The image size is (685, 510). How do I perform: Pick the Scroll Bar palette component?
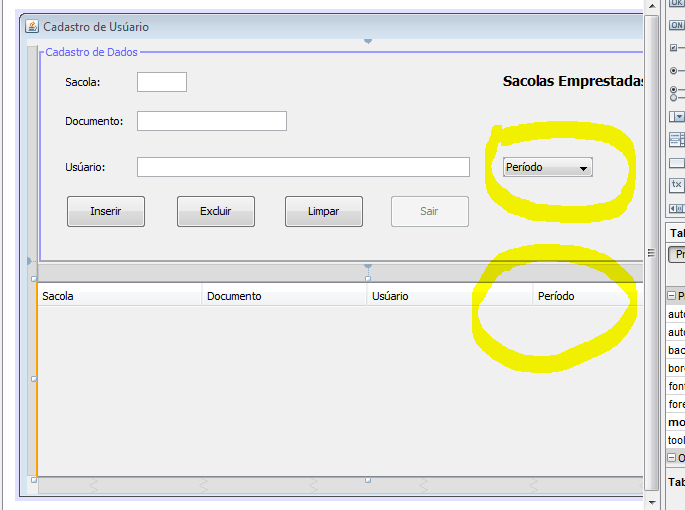(677, 208)
